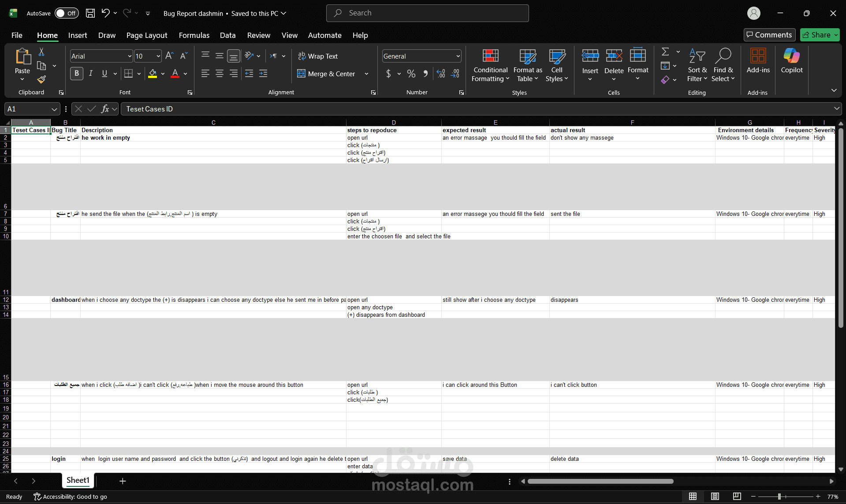Click the Share button
846x504 pixels.
[x=816, y=35]
